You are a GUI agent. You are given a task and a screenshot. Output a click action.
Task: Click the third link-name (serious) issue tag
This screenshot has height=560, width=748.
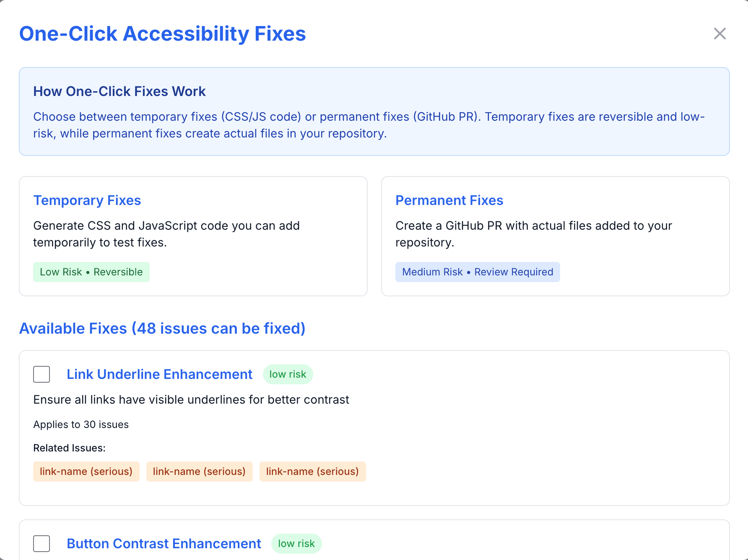pos(312,471)
